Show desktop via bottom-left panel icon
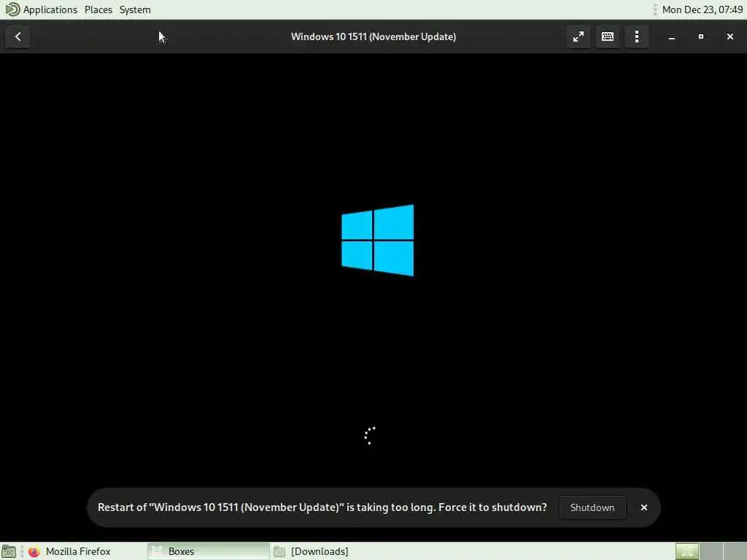Image resolution: width=747 pixels, height=560 pixels. click(x=9, y=551)
